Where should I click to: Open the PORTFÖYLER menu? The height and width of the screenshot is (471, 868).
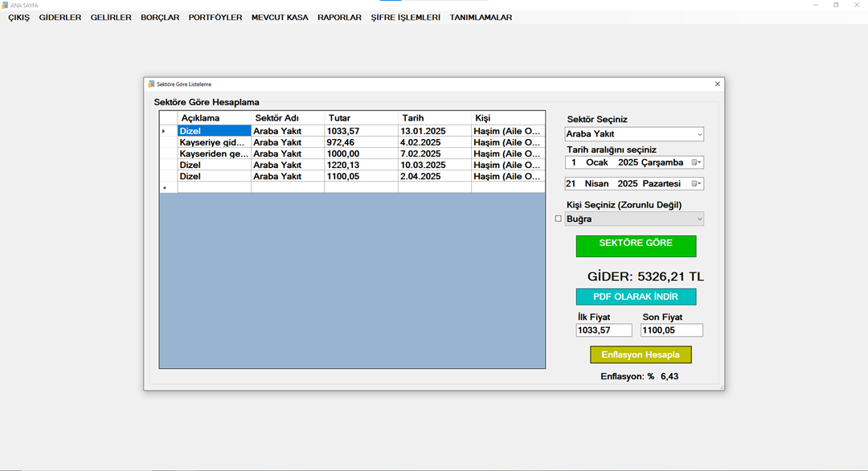215,18
